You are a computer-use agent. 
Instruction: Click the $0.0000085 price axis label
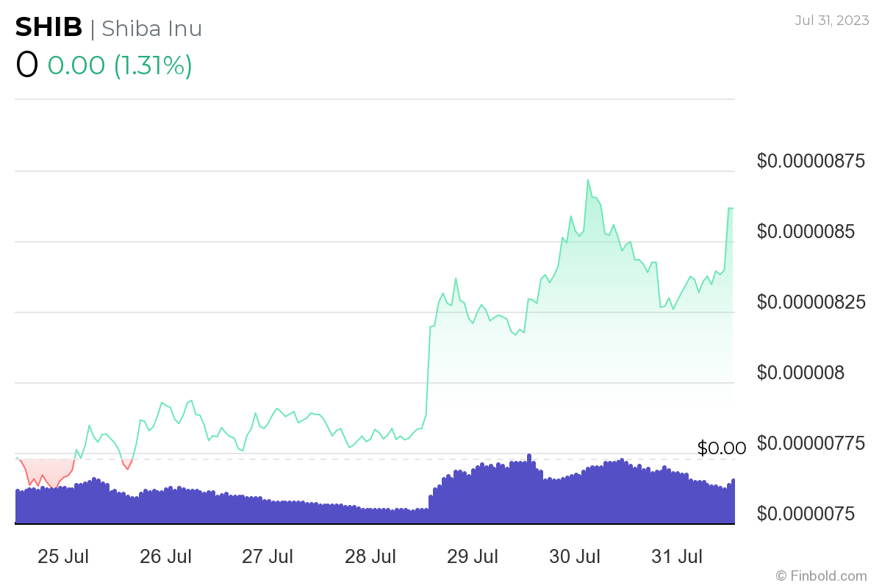pos(806,232)
